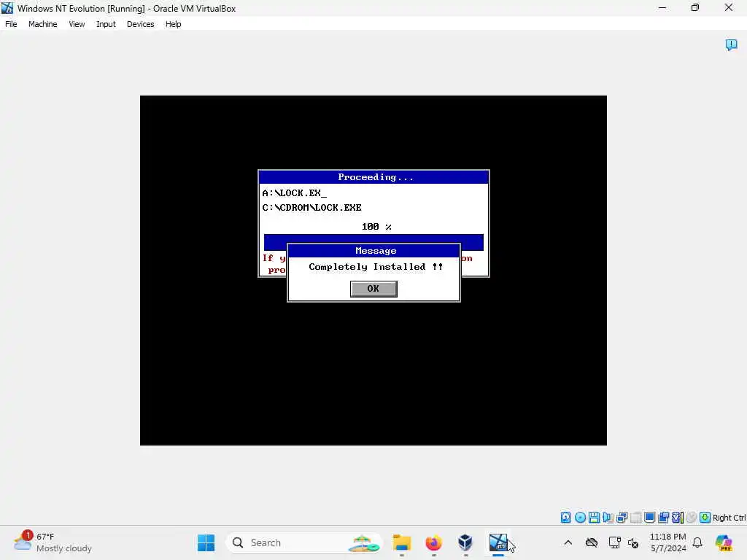
Task: Click the Message dialog title bar
Action: (x=374, y=251)
